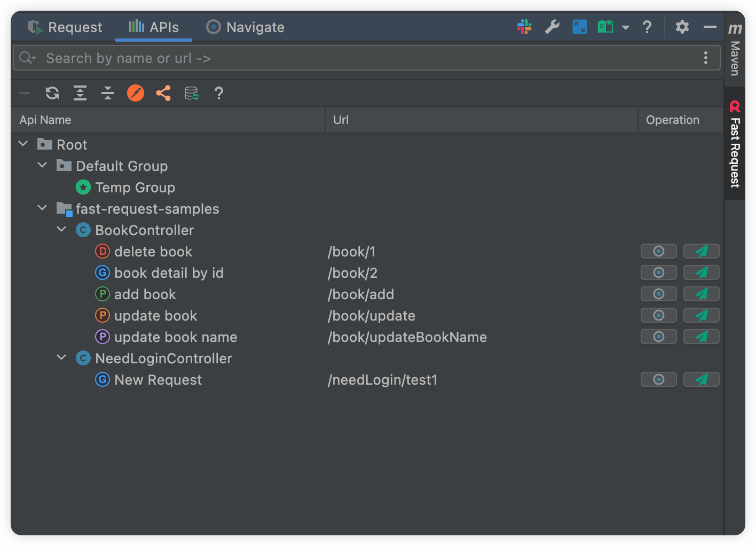Collapse the NeedLoginController node
Image resolution: width=756 pixels, height=546 pixels.
point(61,357)
